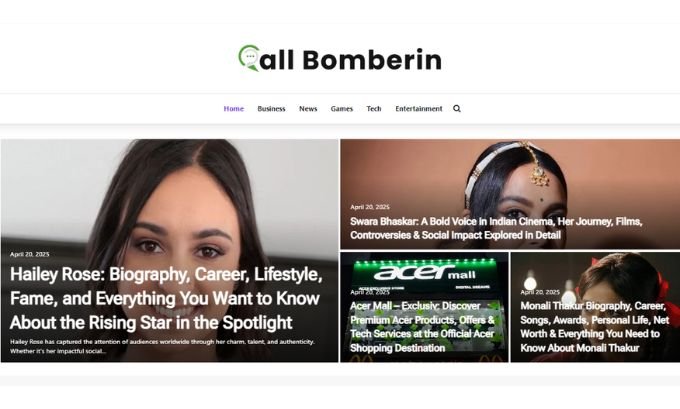
Task: Open the Monali Thakur Biography headline
Action: (x=594, y=327)
